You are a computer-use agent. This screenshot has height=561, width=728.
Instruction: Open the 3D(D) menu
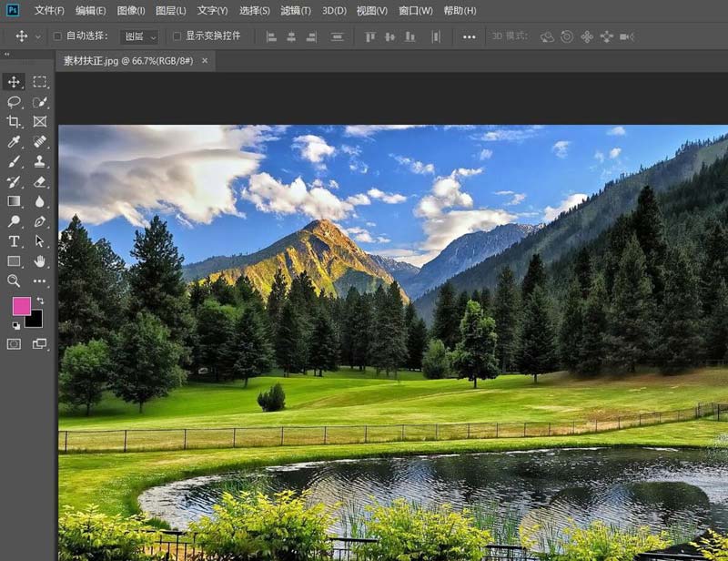(334, 10)
